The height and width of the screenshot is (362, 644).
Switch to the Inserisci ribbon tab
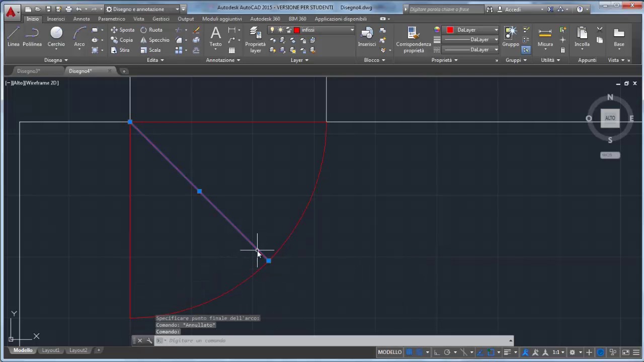[56, 19]
